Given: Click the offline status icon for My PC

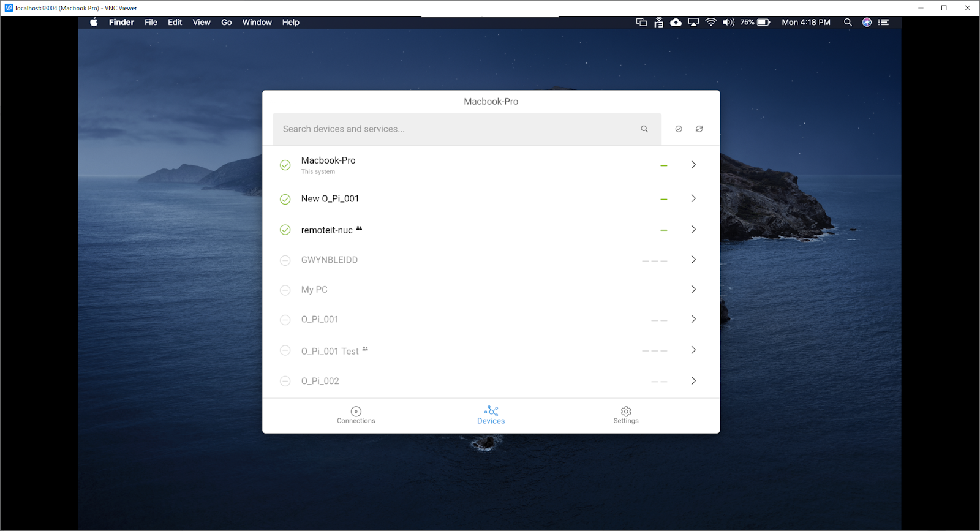Looking at the screenshot, I should point(285,290).
